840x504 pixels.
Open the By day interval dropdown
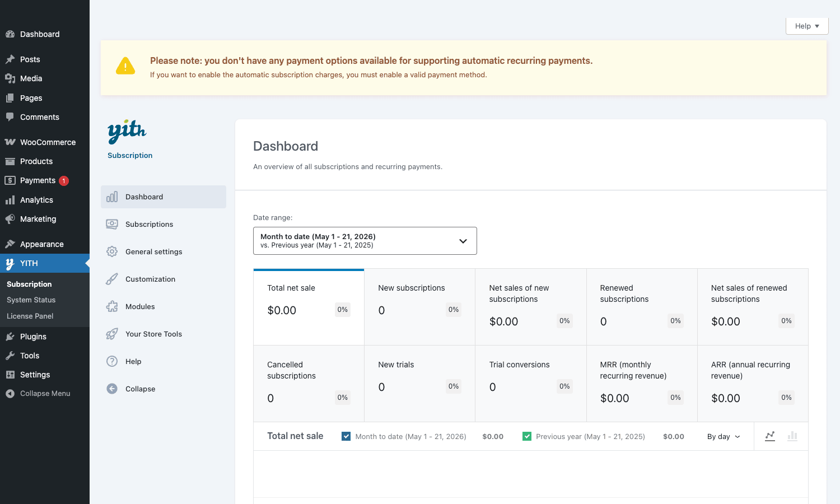click(724, 437)
